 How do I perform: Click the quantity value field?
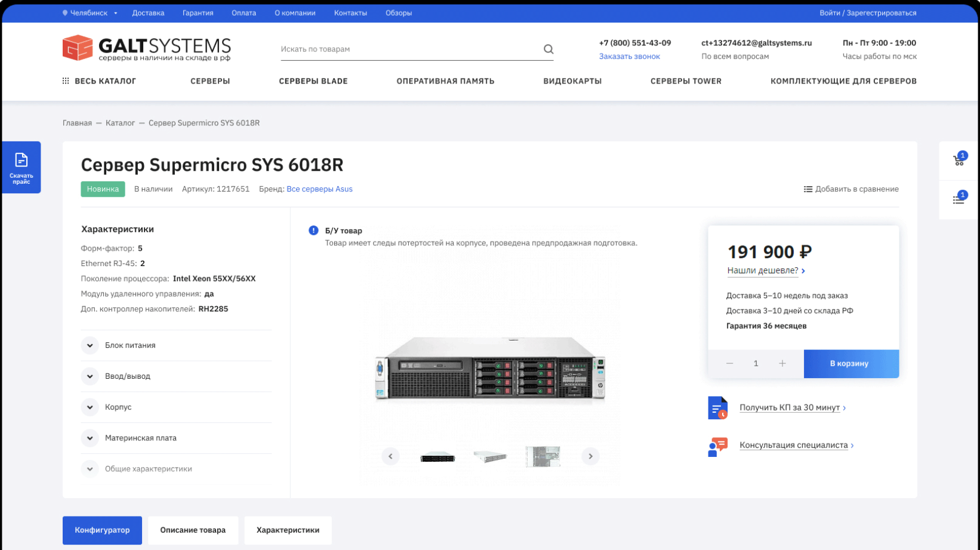756,363
